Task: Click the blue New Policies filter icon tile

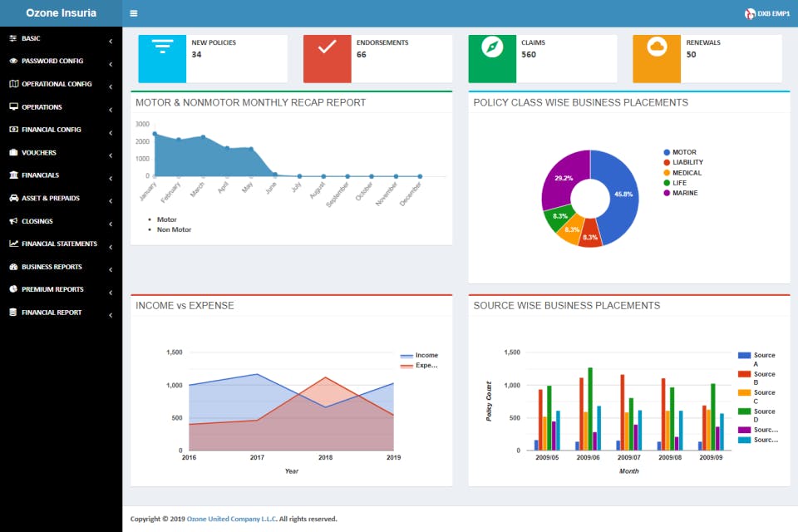Action: tap(162, 58)
